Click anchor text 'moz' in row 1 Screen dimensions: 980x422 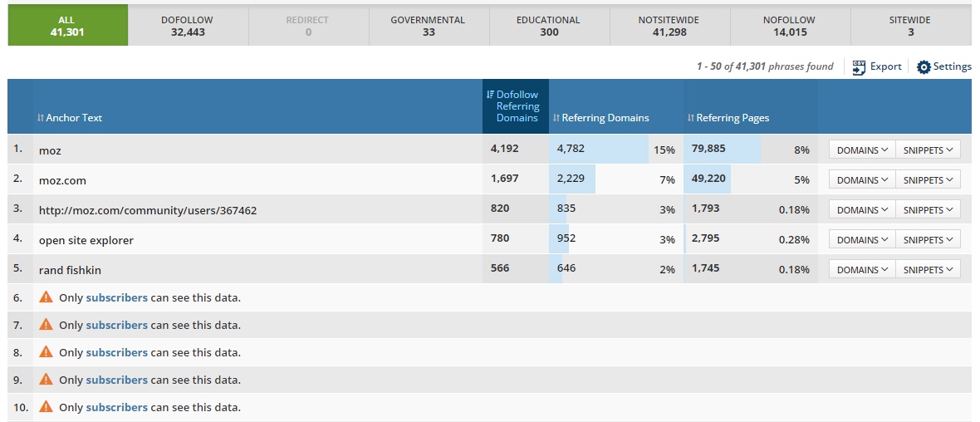(x=50, y=150)
